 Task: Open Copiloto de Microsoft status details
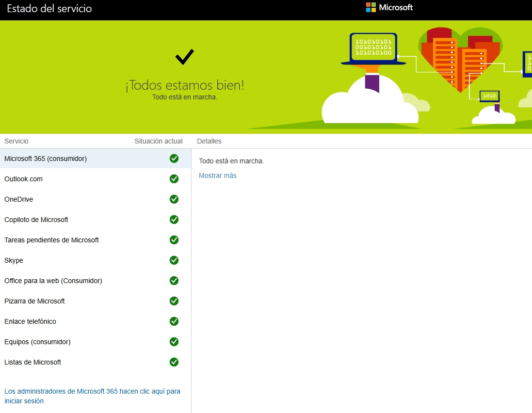point(96,220)
